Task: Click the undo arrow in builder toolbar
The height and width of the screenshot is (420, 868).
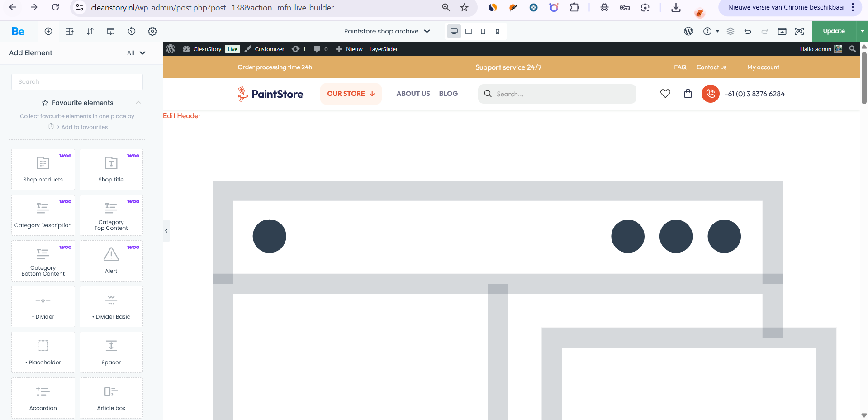Action: coord(748,31)
